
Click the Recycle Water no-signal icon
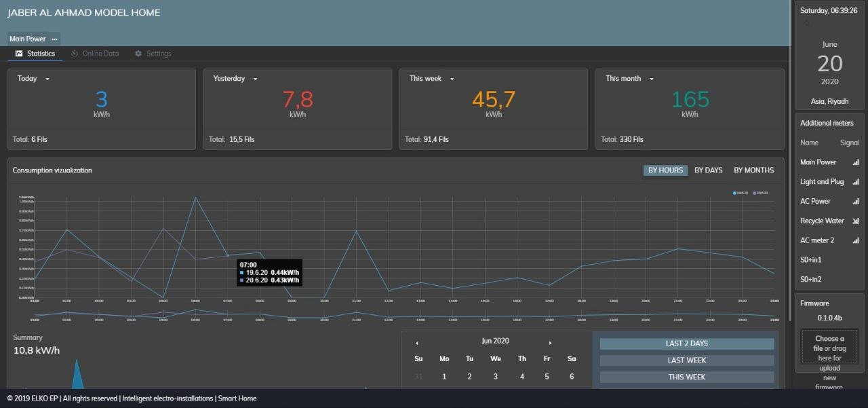(x=855, y=221)
